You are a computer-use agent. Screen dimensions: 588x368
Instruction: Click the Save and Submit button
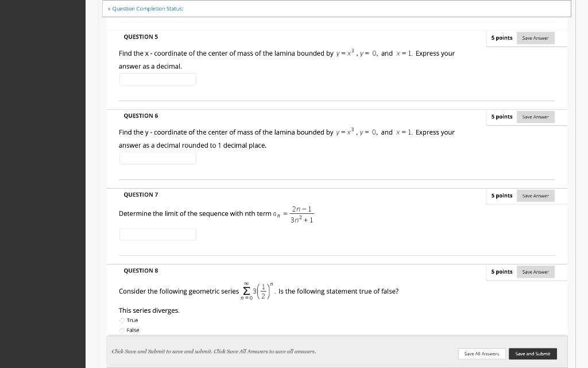click(x=532, y=354)
